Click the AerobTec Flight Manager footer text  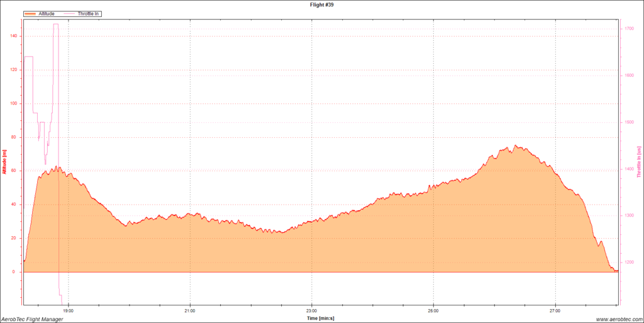(x=31, y=319)
